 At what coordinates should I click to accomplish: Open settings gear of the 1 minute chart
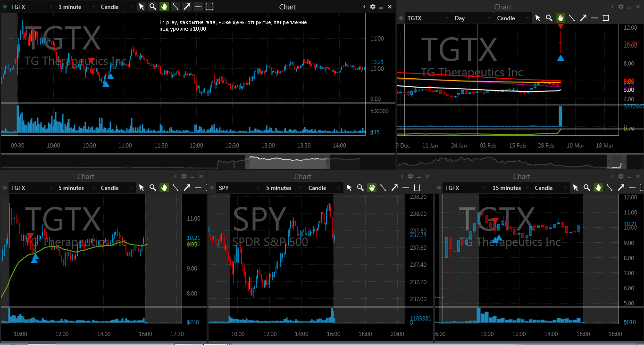click(x=373, y=7)
